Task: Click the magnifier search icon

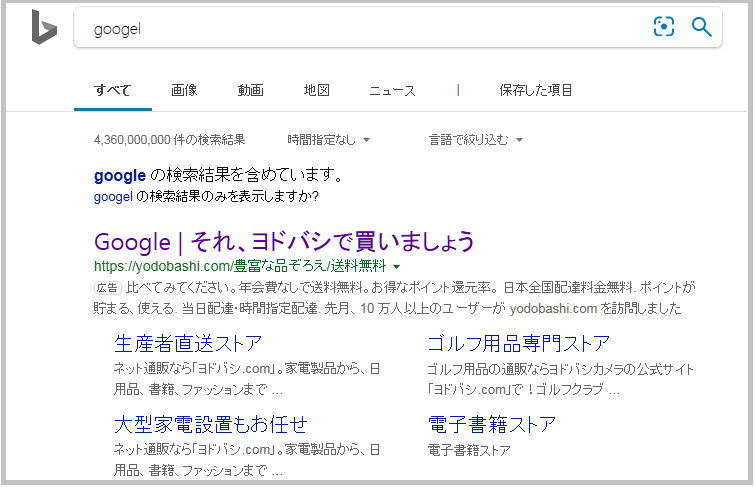Action: 702,27
